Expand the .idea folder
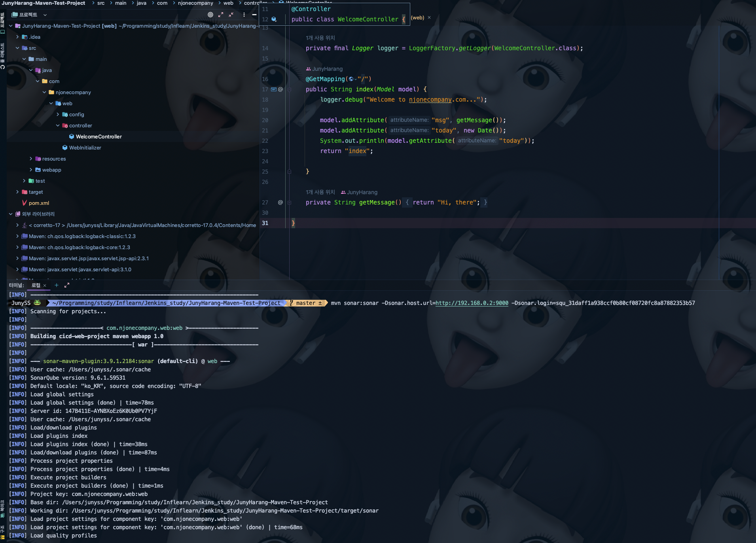The width and height of the screenshot is (756, 543). [17, 37]
